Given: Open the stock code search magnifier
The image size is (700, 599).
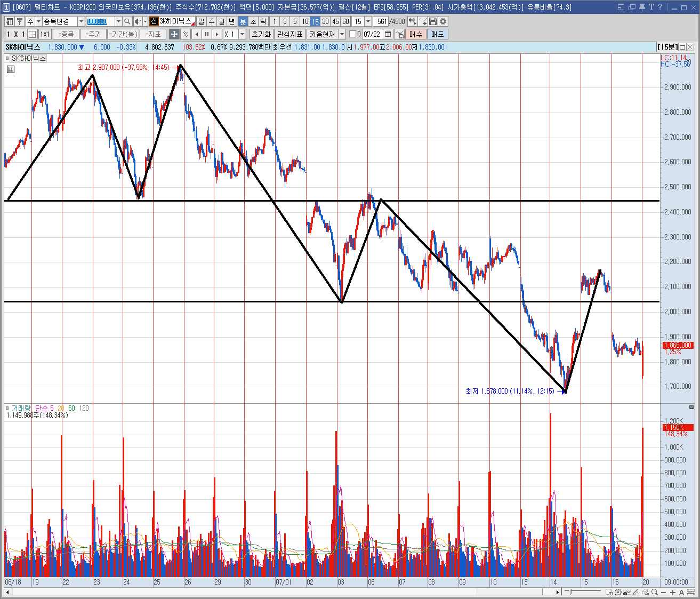Looking at the screenshot, I should coord(127,21).
